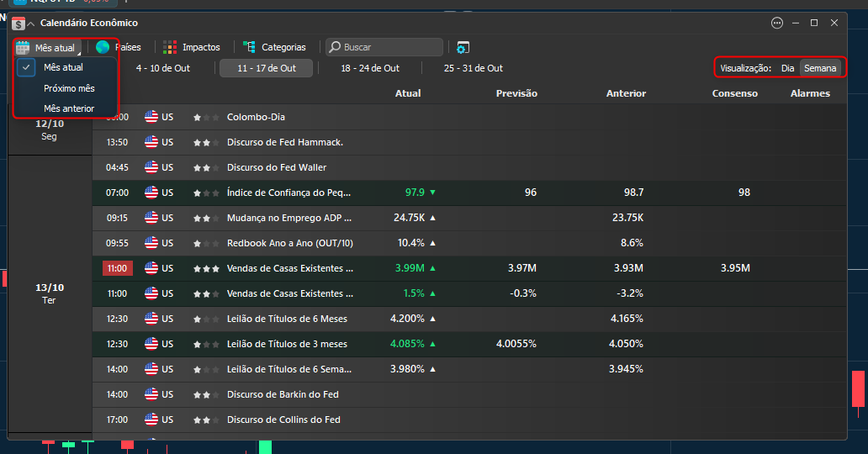Select the 11 - 17 de Out week
The width and height of the screenshot is (868, 454).
[x=267, y=68]
